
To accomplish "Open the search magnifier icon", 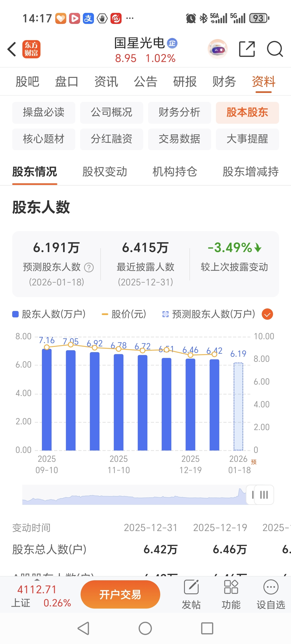I will (275, 49).
